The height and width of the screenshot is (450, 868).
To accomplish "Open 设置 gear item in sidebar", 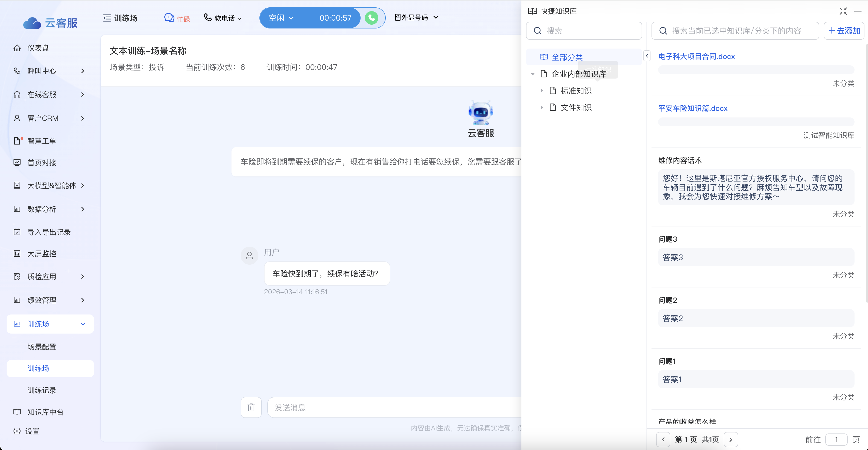I will click(32, 431).
